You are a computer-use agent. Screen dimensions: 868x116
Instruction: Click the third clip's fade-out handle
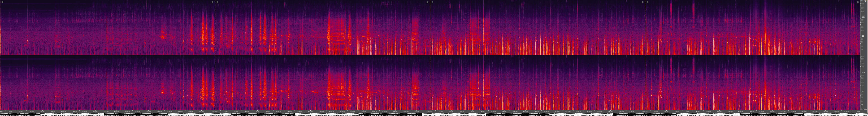[x=643, y=2]
